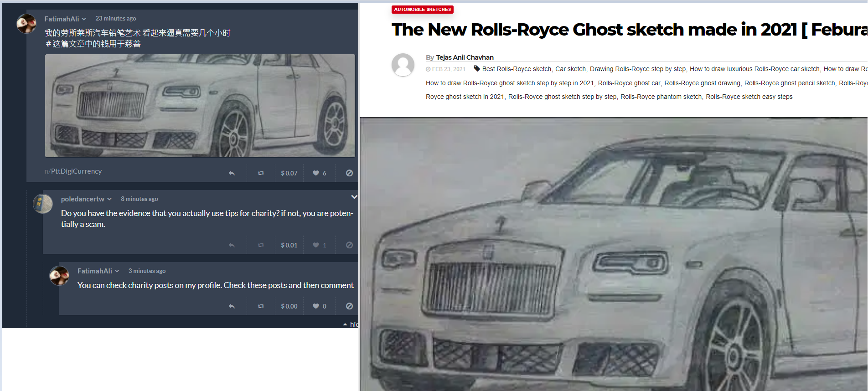Click the large Rolls-Royce Ghost article image
This screenshot has width=868, height=391.
click(x=614, y=254)
